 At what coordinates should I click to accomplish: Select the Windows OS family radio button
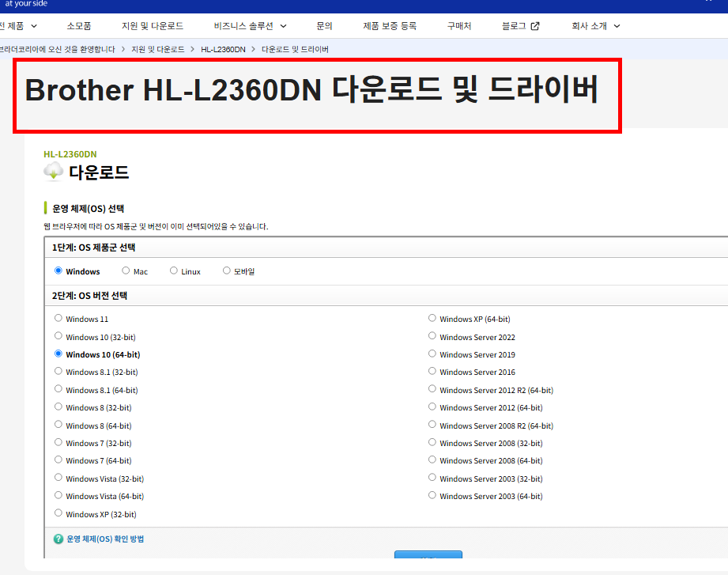[58, 270]
